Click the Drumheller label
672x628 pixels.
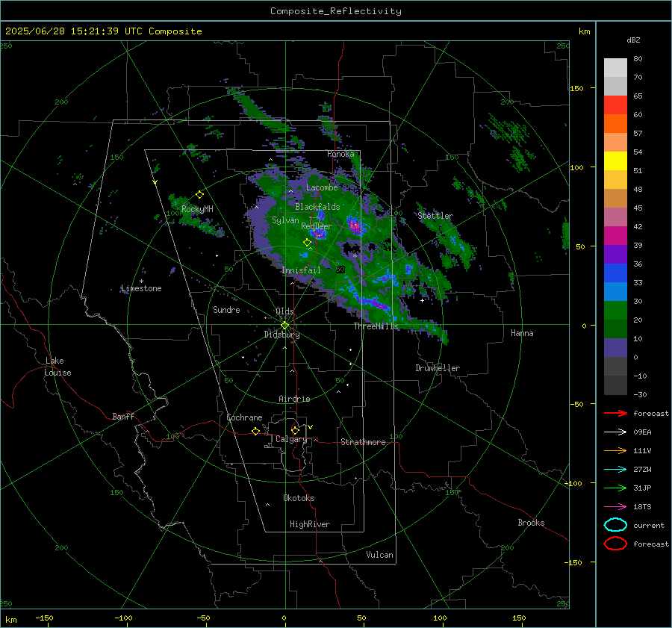pos(438,368)
